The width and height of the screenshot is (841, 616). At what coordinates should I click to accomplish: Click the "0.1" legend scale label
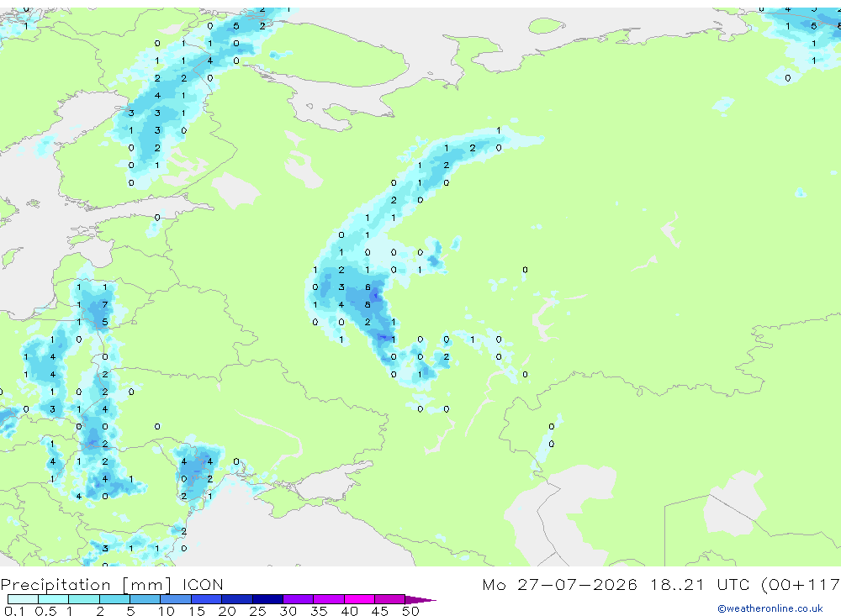coord(14,611)
